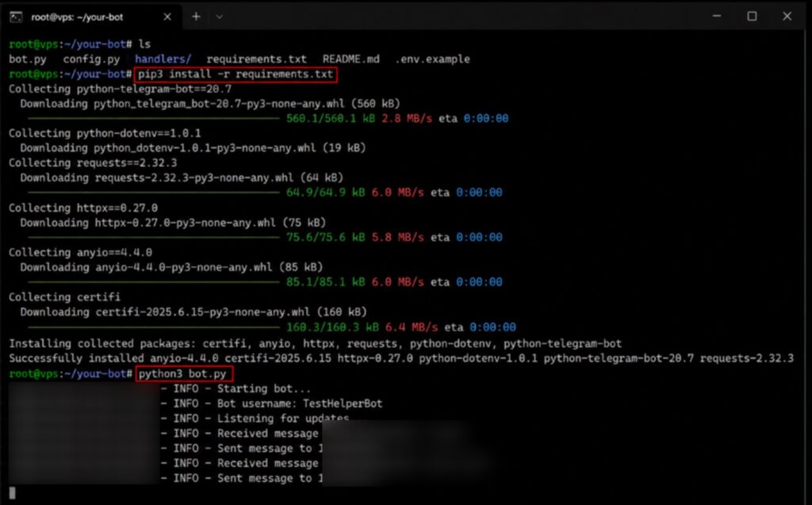Open the new tab profile dropdown arrow

click(x=220, y=17)
